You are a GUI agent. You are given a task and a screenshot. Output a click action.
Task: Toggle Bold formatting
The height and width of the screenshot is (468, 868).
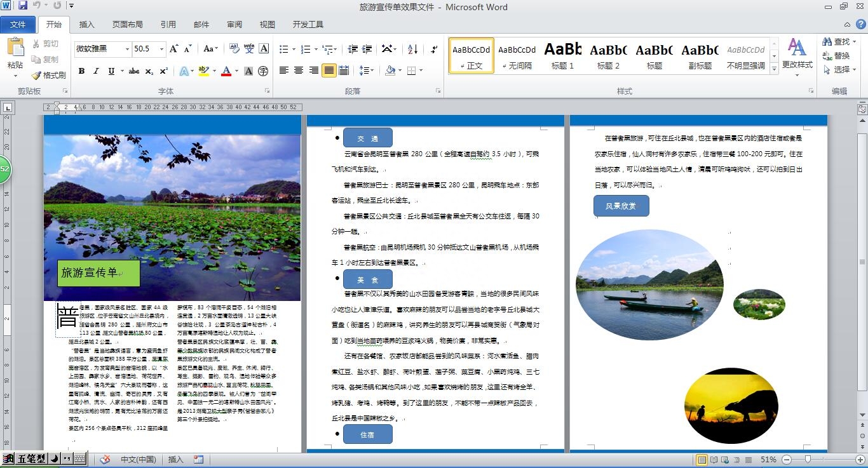click(x=81, y=71)
